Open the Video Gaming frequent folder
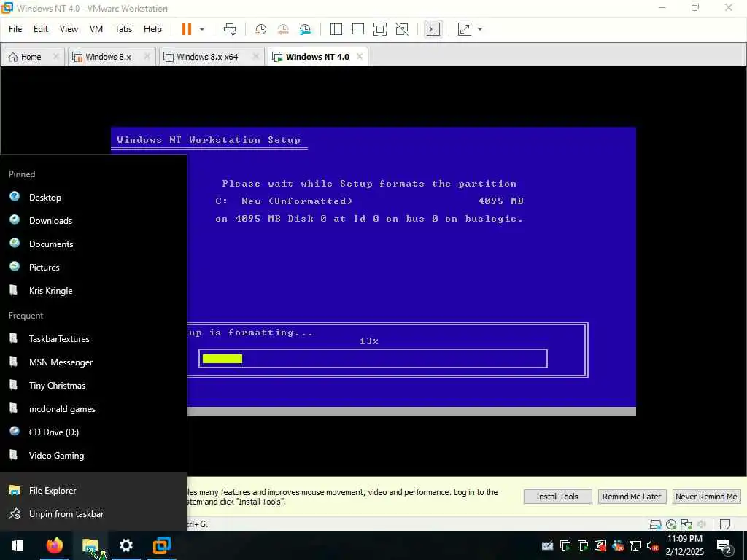Viewport: 747px width, 560px height. [93, 455]
